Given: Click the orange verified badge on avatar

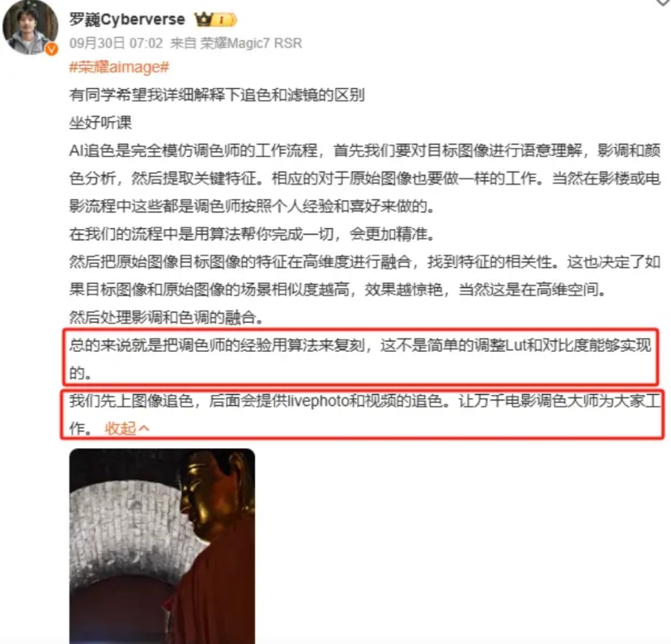Looking at the screenshot, I should click(x=52, y=49).
